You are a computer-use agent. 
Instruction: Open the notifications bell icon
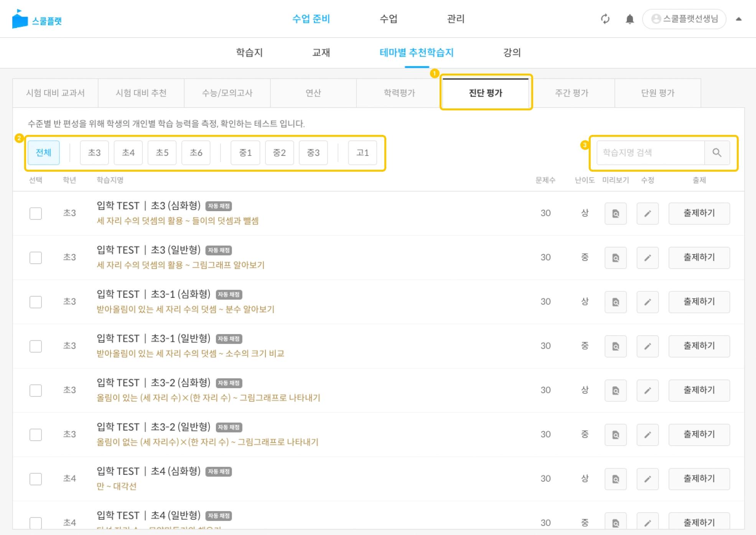pos(629,19)
